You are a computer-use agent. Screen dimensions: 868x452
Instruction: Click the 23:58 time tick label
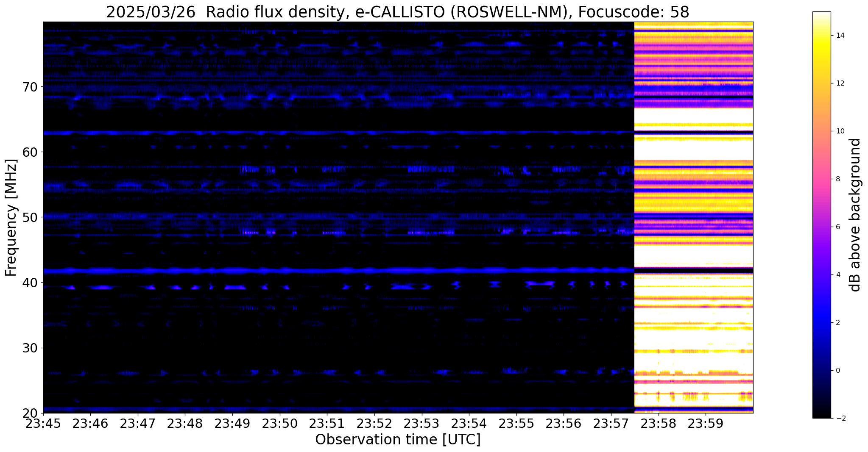click(x=659, y=423)
